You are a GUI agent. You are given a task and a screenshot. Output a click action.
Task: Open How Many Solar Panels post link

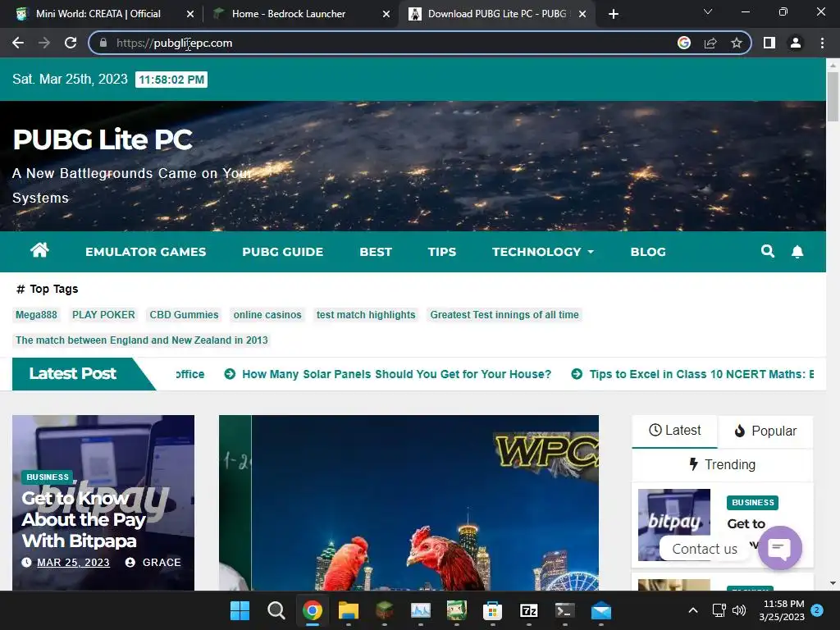(396, 374)
